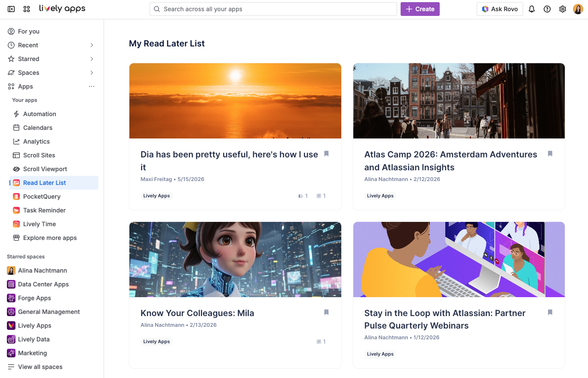
Task: Click the sunset thumbnail image
Action: pyautogui.click(x=235, y=101)
